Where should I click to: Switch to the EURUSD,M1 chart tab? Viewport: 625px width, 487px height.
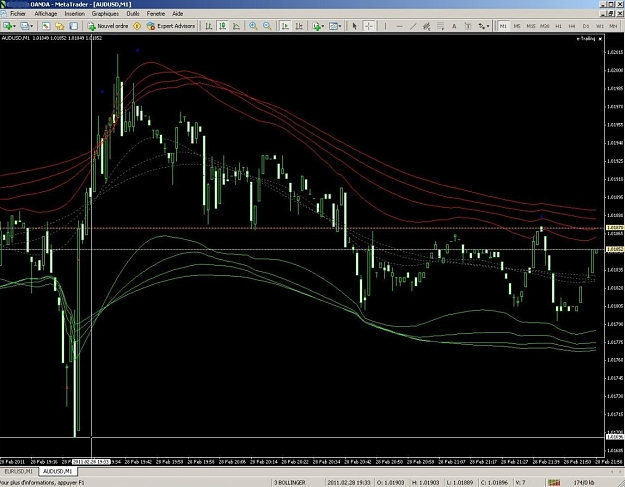[19, 471]
